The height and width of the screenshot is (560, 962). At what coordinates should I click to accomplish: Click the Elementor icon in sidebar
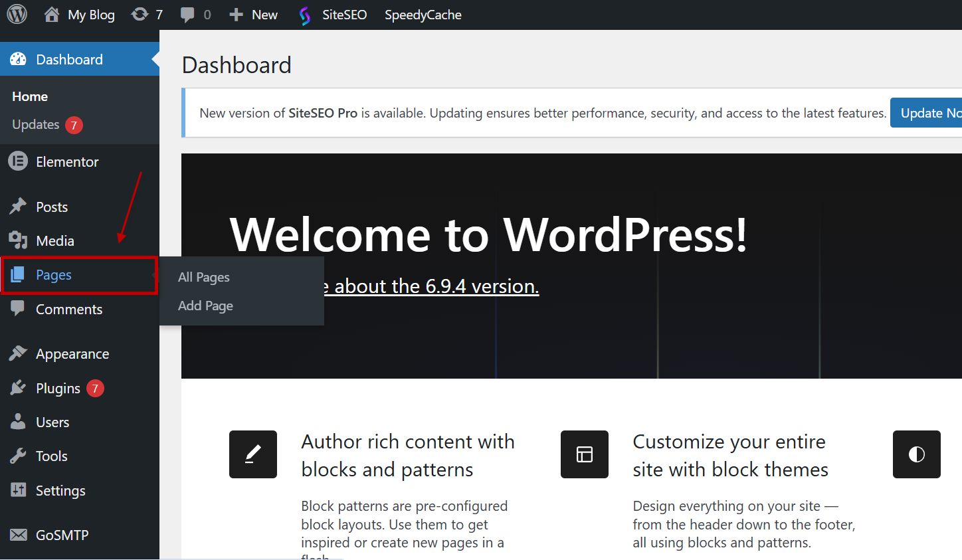18,161
